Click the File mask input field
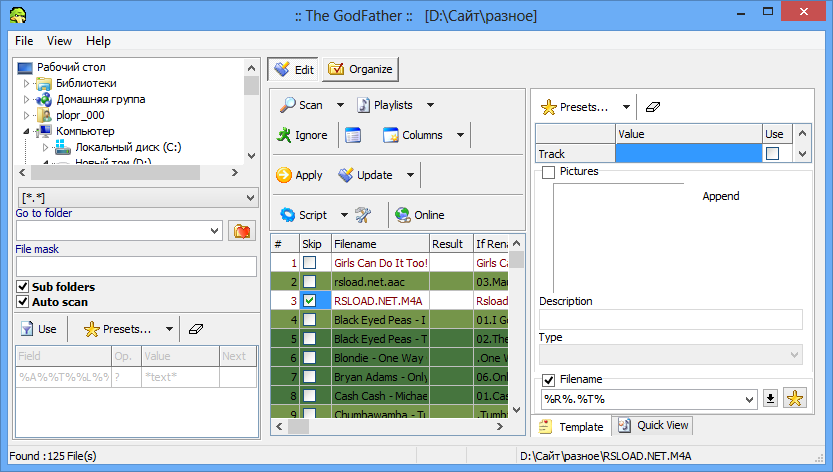833x472 pixels. pos(136,267)
